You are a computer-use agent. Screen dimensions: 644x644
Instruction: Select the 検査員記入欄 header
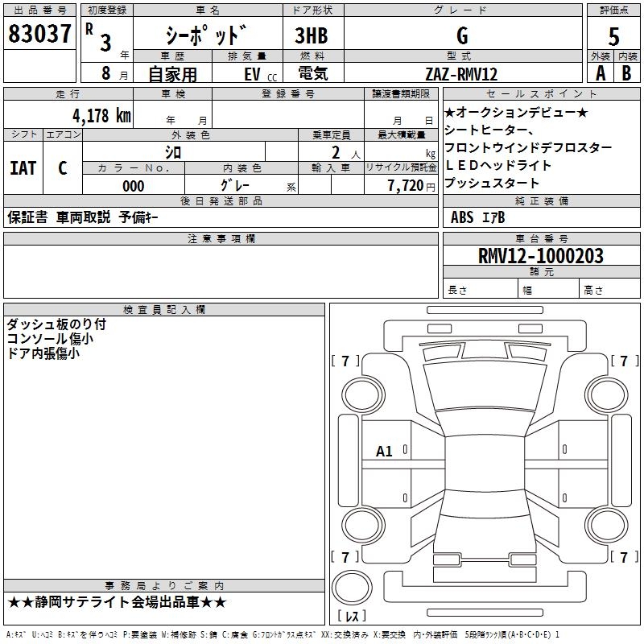pos(164,310)
